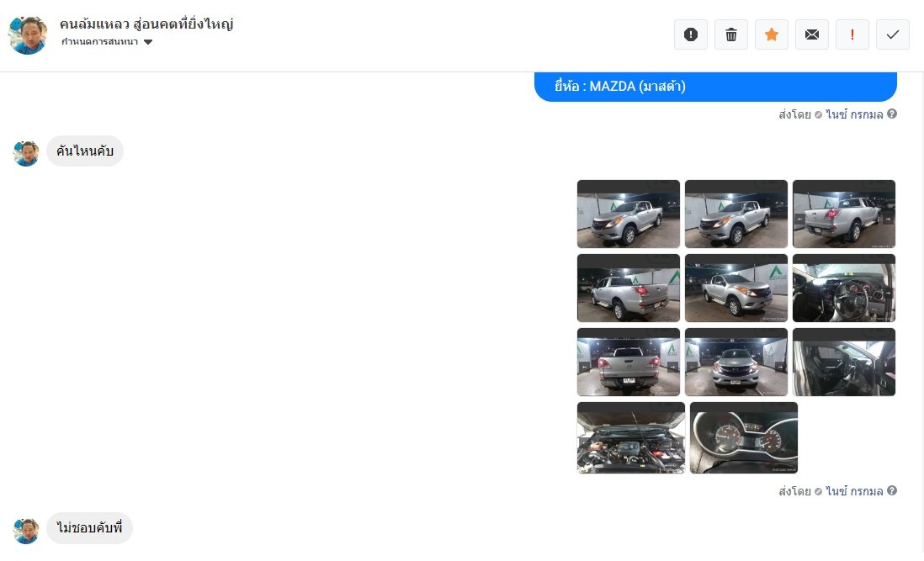Screen dimensions: 924x561
Task: Click the message คันไหนคับ
Action: (x=85, y=151)
